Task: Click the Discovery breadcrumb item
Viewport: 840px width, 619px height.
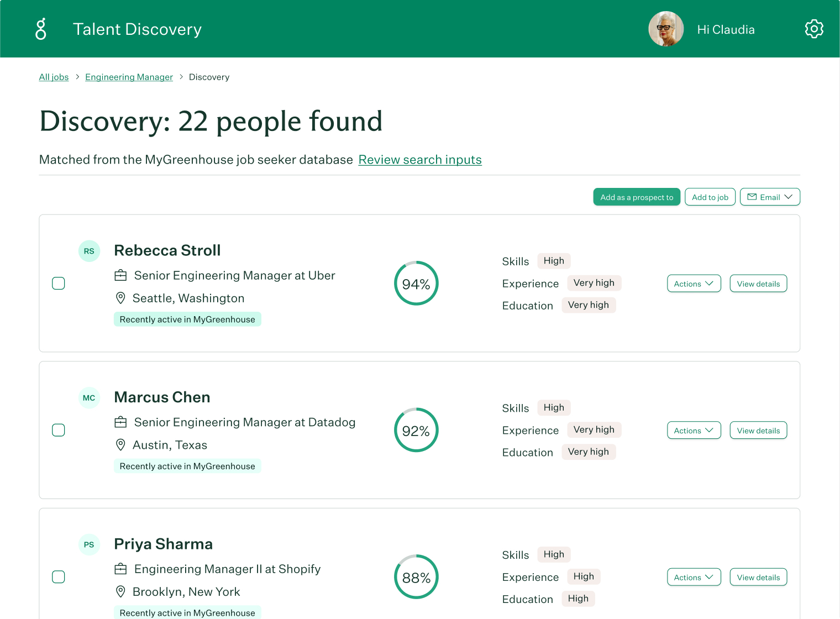Action: tap(209, 77)
